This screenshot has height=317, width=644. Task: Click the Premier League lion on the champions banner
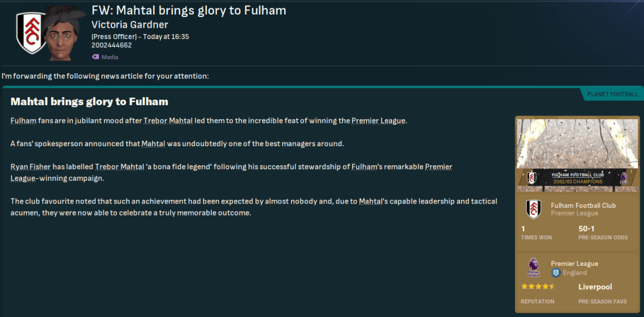(x=624, y=178)
